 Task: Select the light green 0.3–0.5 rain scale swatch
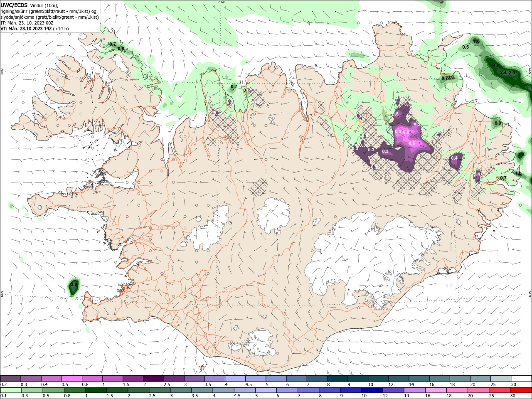[x=32, y=390]
